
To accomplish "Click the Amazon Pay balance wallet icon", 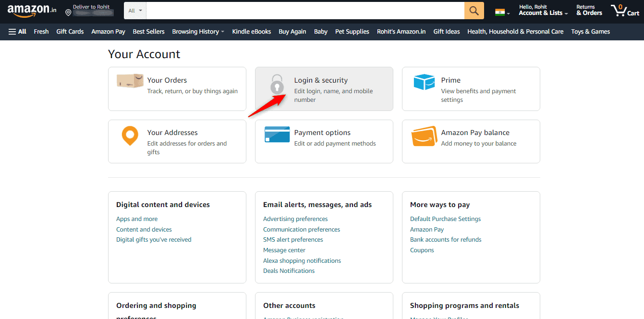I will [x=424, y=136].
